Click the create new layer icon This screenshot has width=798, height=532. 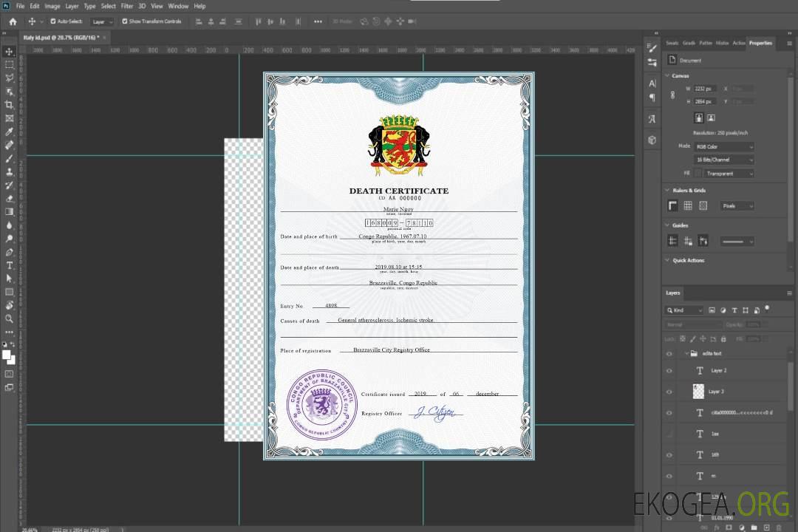[x=766, y=528]
